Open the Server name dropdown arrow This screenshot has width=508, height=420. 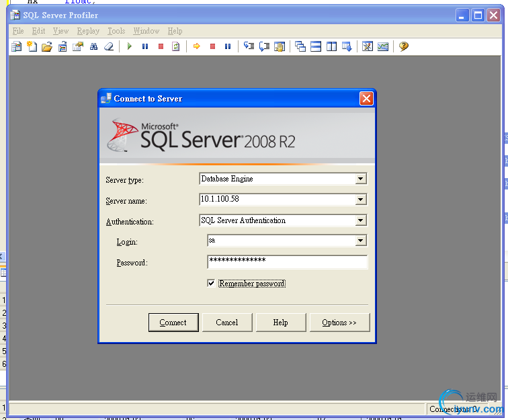pyautogui.click(x=361, y=200)
